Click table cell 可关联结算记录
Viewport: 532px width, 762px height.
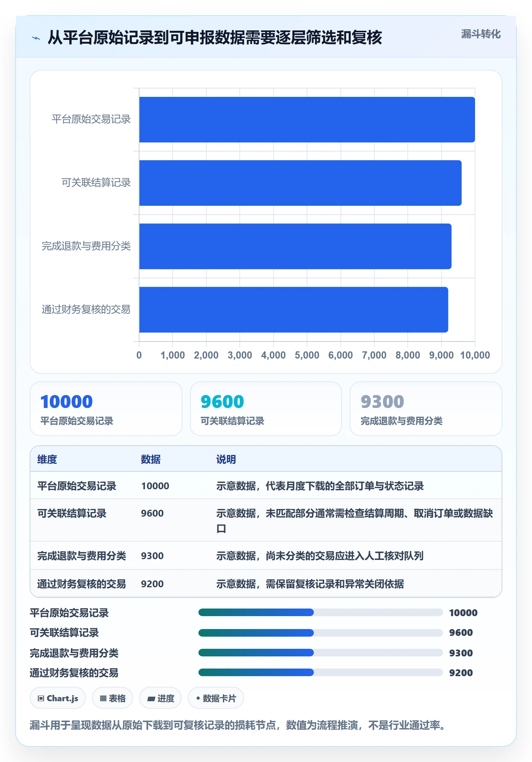[x=72, y=513]
